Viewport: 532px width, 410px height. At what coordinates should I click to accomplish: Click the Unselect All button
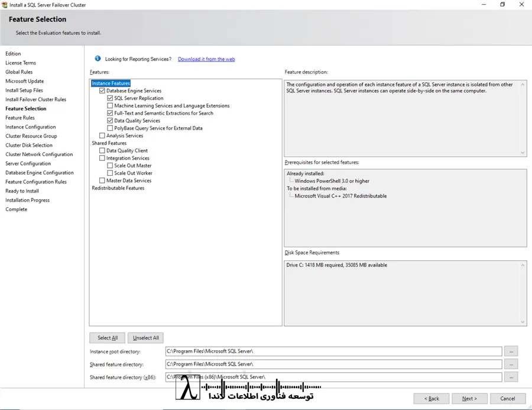pos(145,338)
